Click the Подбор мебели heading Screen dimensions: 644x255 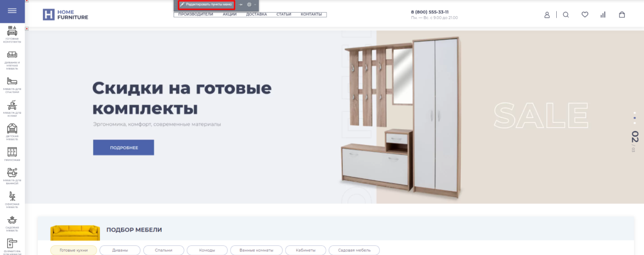pos(134,230)
